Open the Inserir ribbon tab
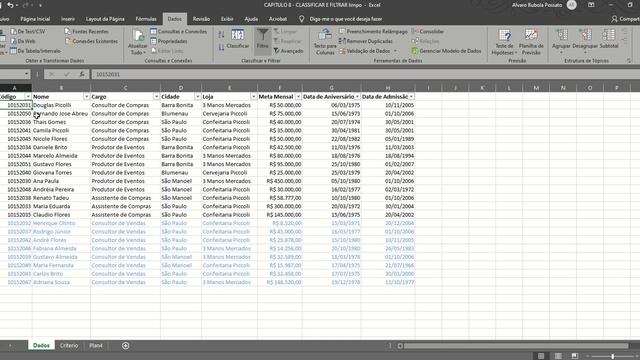The height and width of the screenshot is (360, 640). (68, 19)
